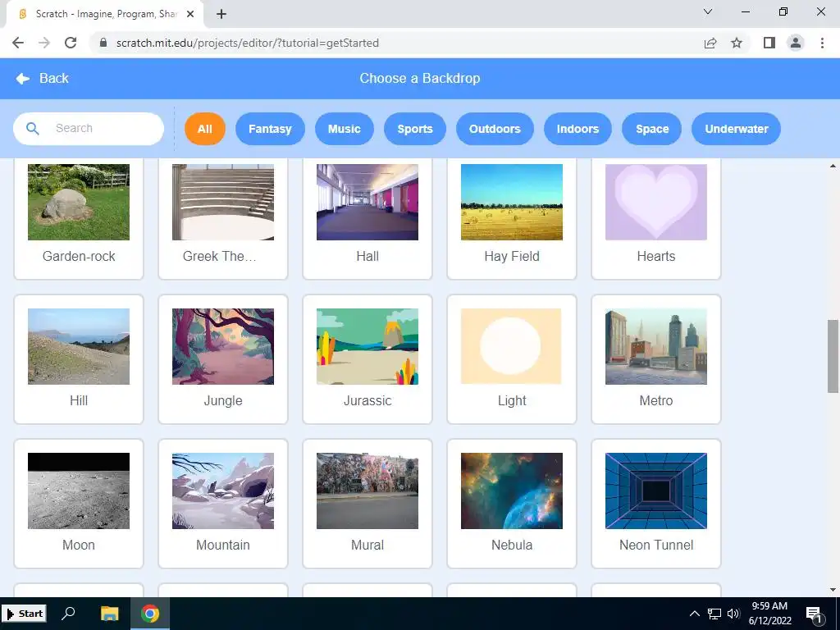The image size is (840, 630).
Task: Filter backdrops by Music
Action: (x=344, y=129)
